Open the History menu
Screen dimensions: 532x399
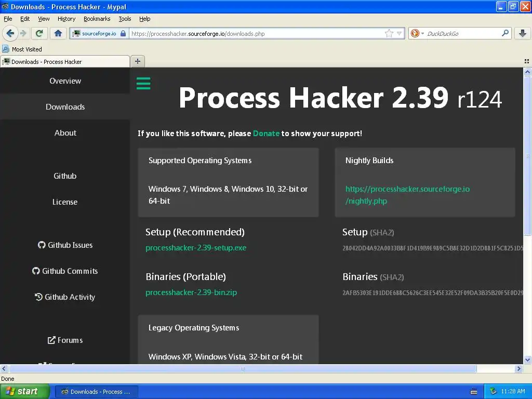66,19
